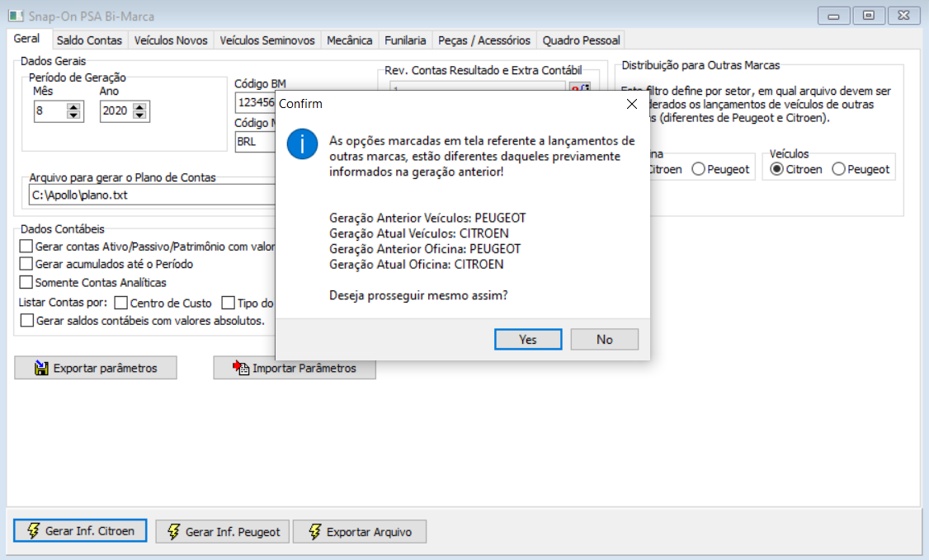Click the Snap-On PSA Bi-Marca app icon
Viewport: 929px width, 560px height.
tap(16, 16)
